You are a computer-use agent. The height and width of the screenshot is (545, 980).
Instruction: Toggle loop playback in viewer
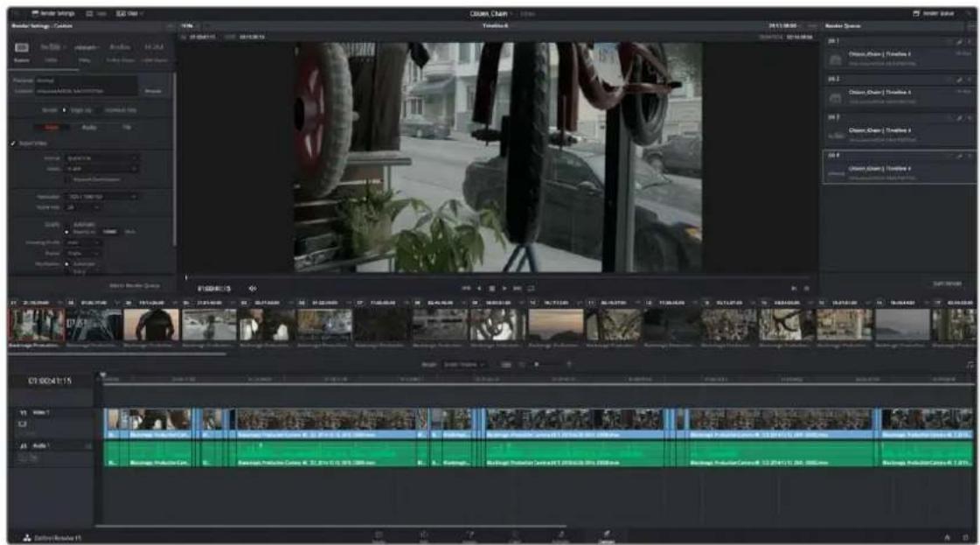(532, 289)
